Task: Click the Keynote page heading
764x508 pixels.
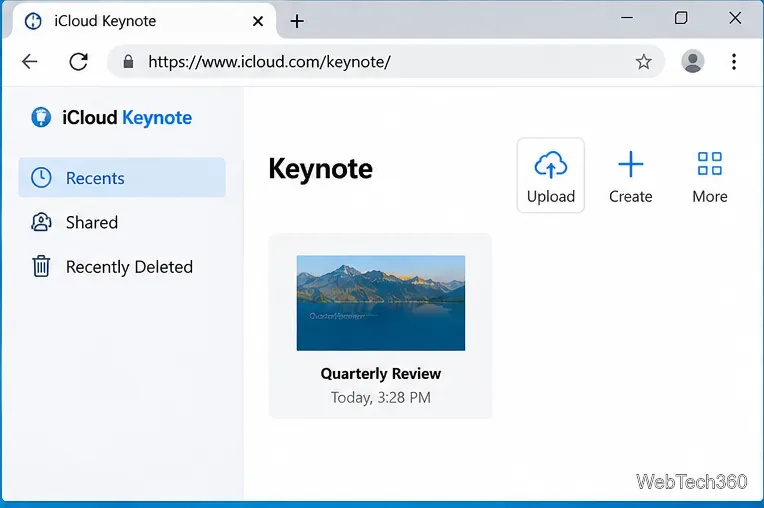Action: coord(320,169)
